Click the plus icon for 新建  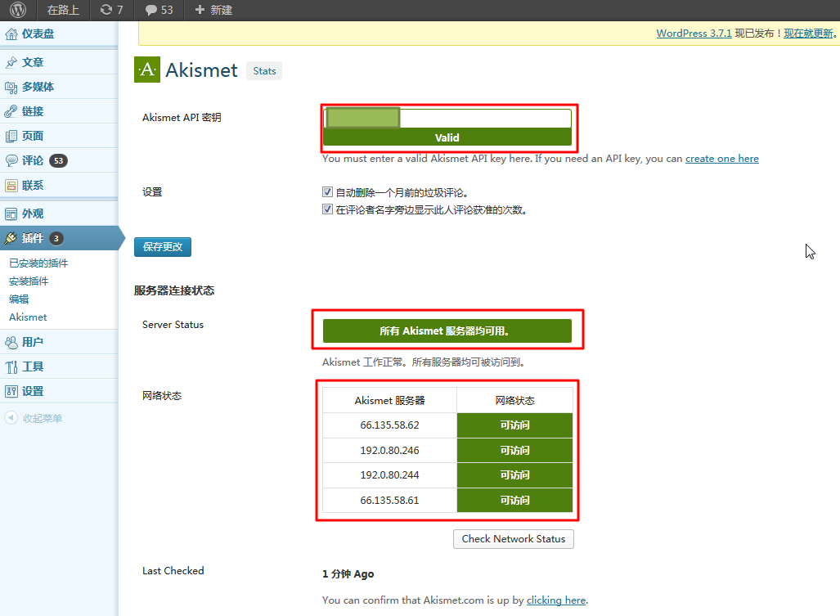pos(200,10)
